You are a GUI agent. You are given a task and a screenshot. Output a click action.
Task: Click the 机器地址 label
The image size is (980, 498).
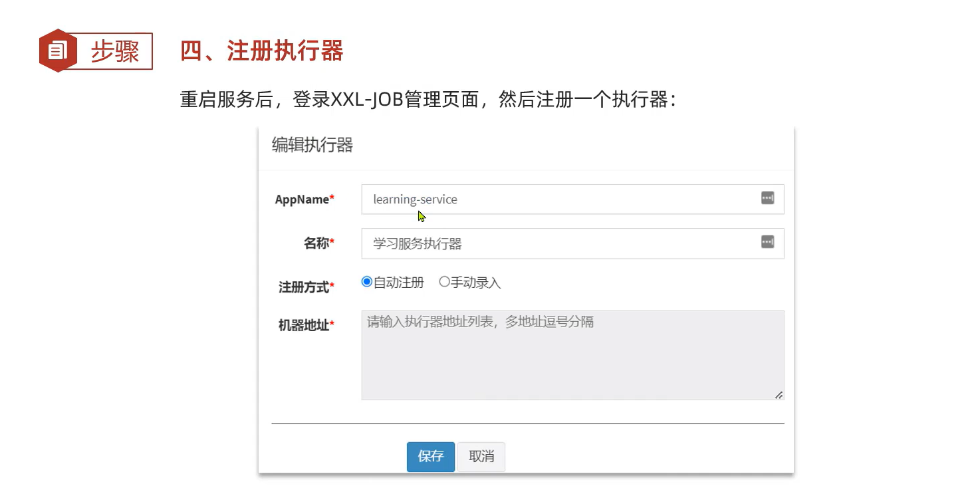click(306, 325)
